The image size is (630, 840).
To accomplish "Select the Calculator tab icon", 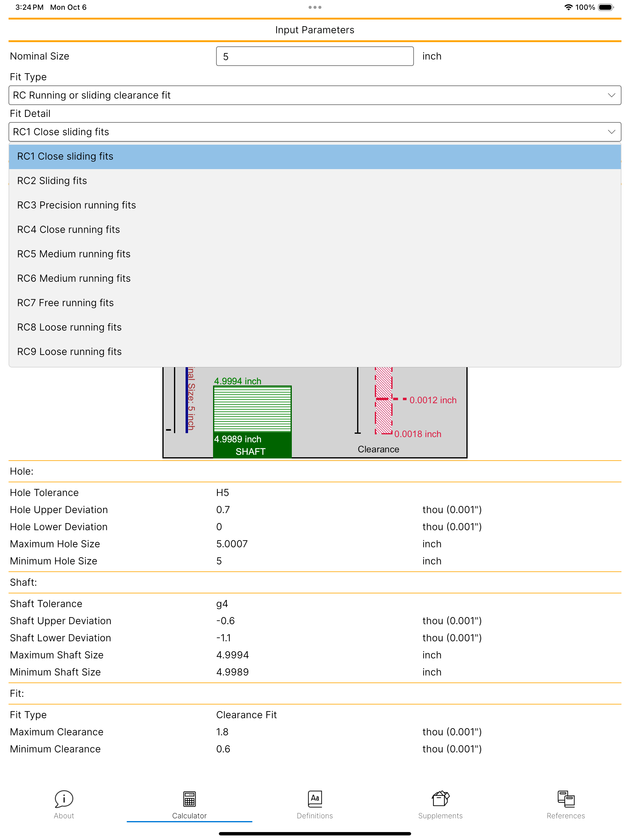I will 189,798.
